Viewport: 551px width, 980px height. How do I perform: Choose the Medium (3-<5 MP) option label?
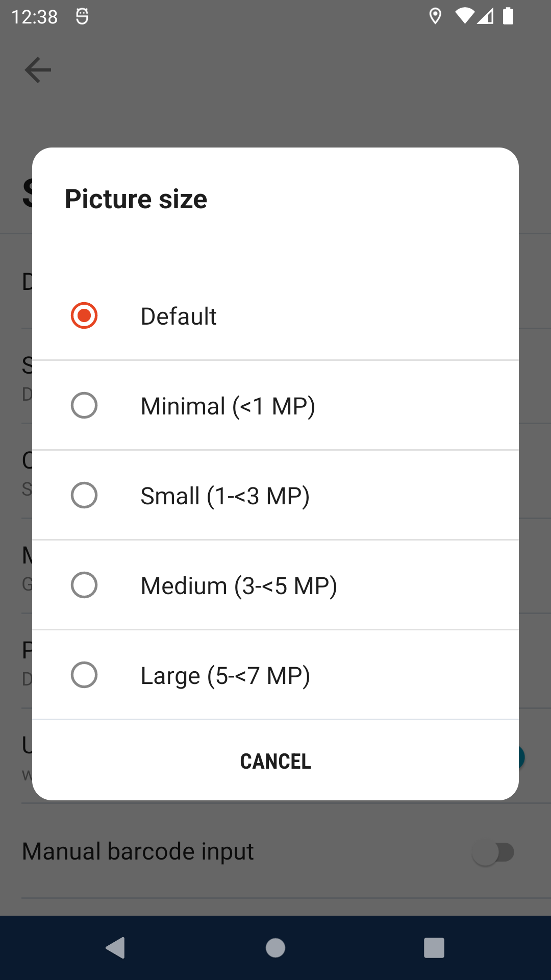[x=239, y=586]
